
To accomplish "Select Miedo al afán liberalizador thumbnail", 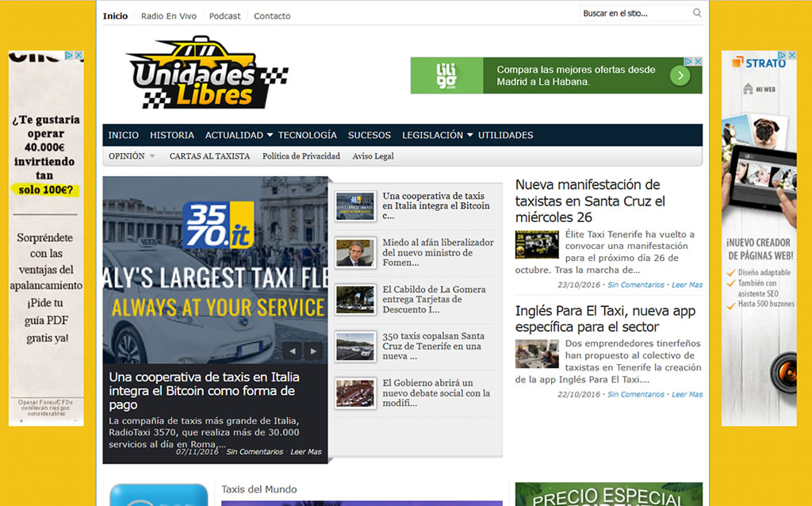I will 355,253.
